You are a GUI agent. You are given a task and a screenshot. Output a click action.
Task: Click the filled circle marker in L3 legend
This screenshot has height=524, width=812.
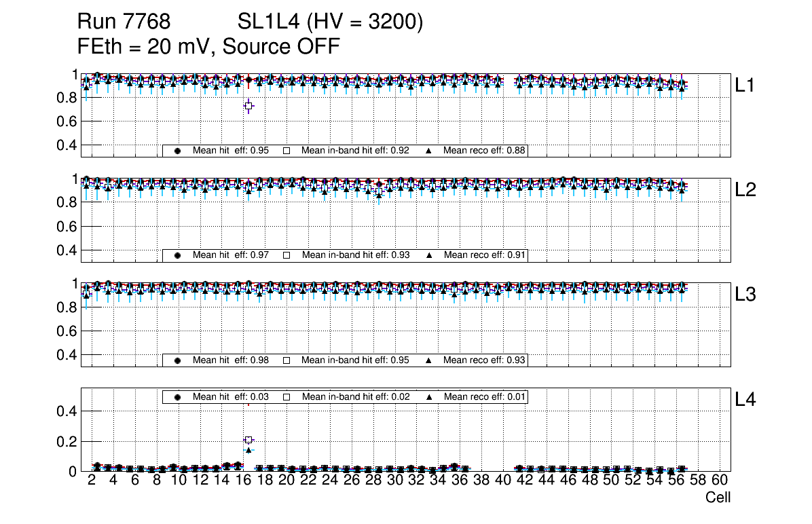pos(178,360)
